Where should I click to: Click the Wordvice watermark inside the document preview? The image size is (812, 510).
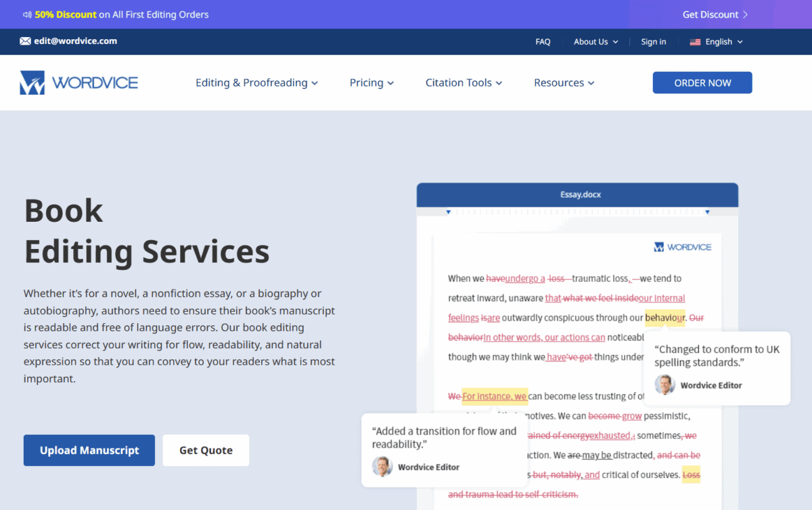(683, 247)
